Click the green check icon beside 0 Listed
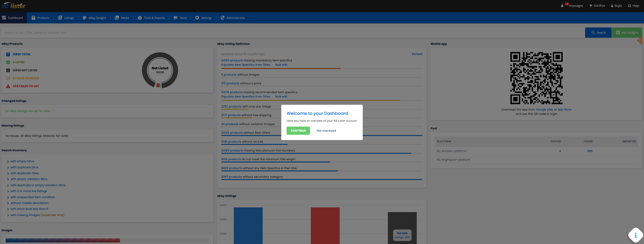644x244 pixels. pos(8,62)
